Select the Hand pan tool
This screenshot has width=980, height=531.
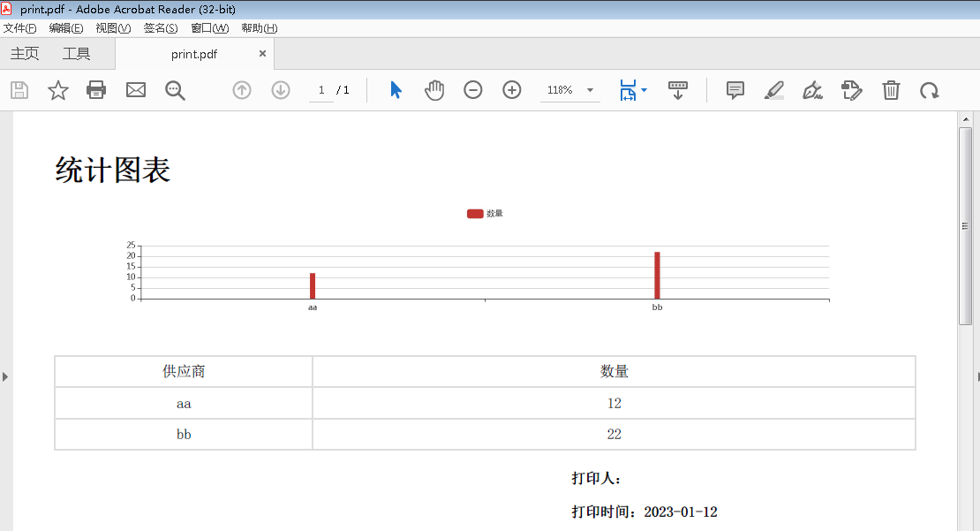click(x=434, y=90)
